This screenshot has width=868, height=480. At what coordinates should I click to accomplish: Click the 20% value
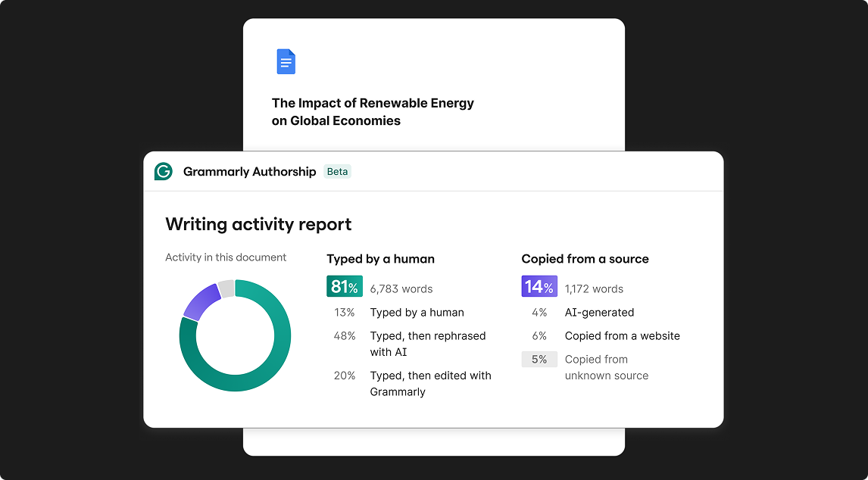click(345, 376)
